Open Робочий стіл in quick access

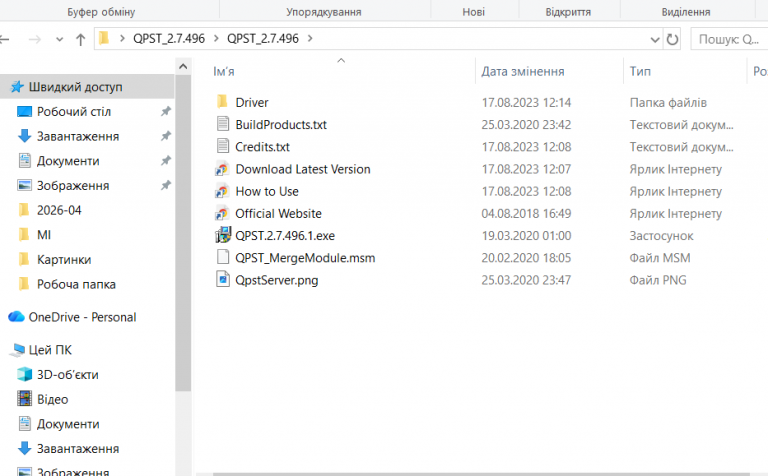pyautogui.click(x=74, y=112)
